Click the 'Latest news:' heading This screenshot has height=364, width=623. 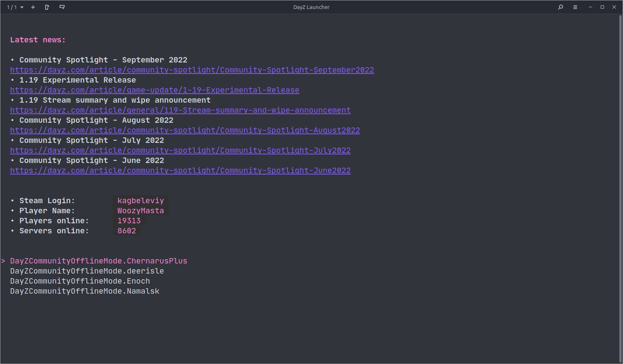(38, 40)
